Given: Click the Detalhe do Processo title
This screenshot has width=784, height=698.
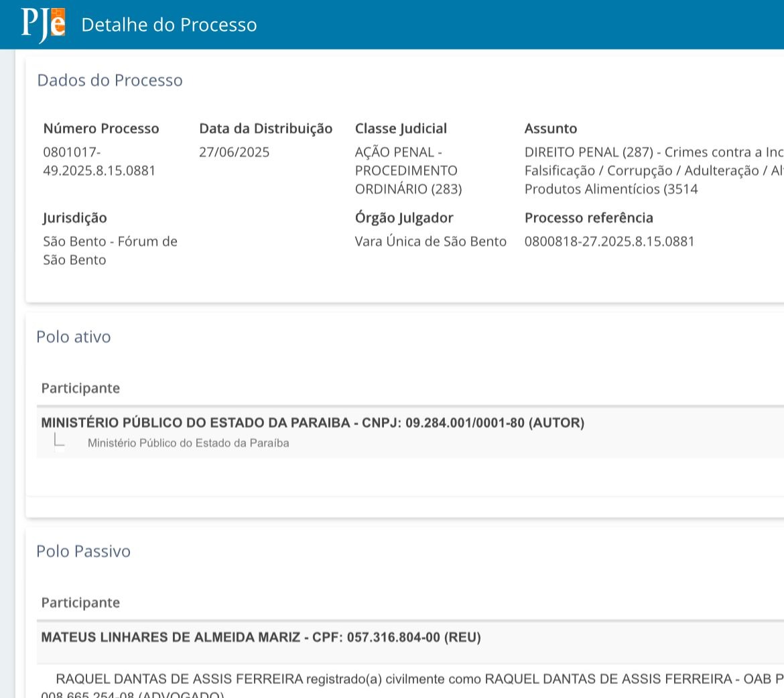Looking at the screenshot, I should tap(169, 25).
